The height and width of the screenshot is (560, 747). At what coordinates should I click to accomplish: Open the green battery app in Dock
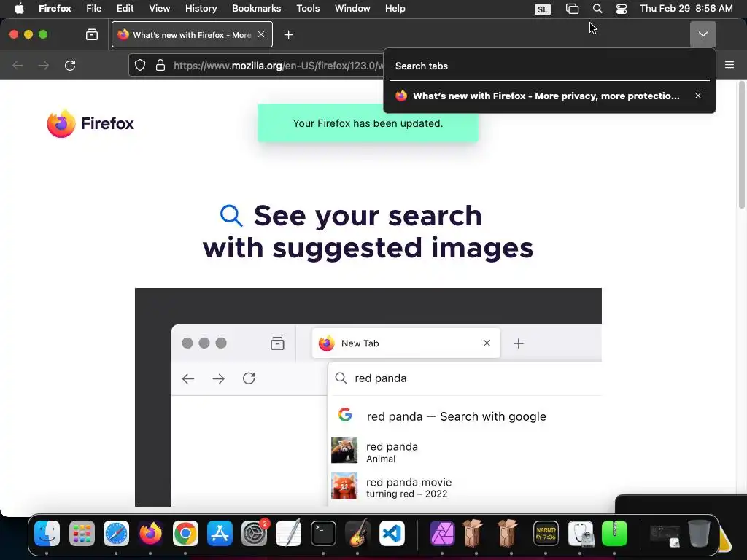pyautogui.click(x=614, y=533)
